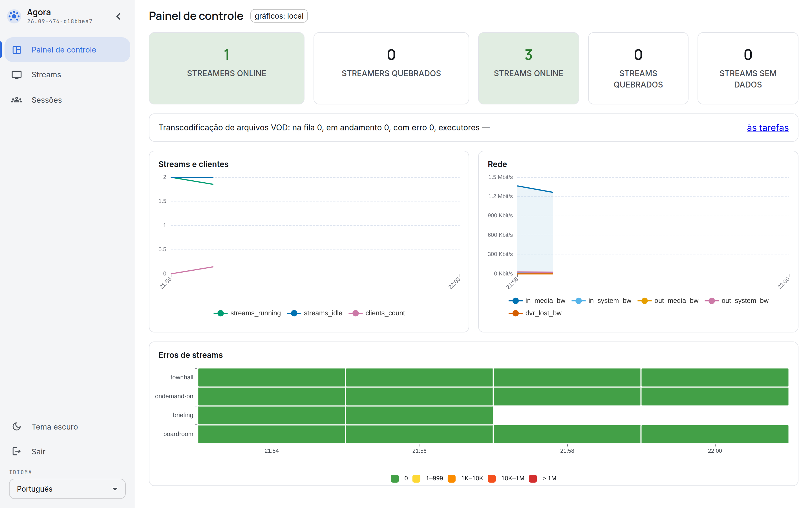The image size is (812, 508).
Task: Click the 10K–1M legend swatch
Action: (492, 478)
